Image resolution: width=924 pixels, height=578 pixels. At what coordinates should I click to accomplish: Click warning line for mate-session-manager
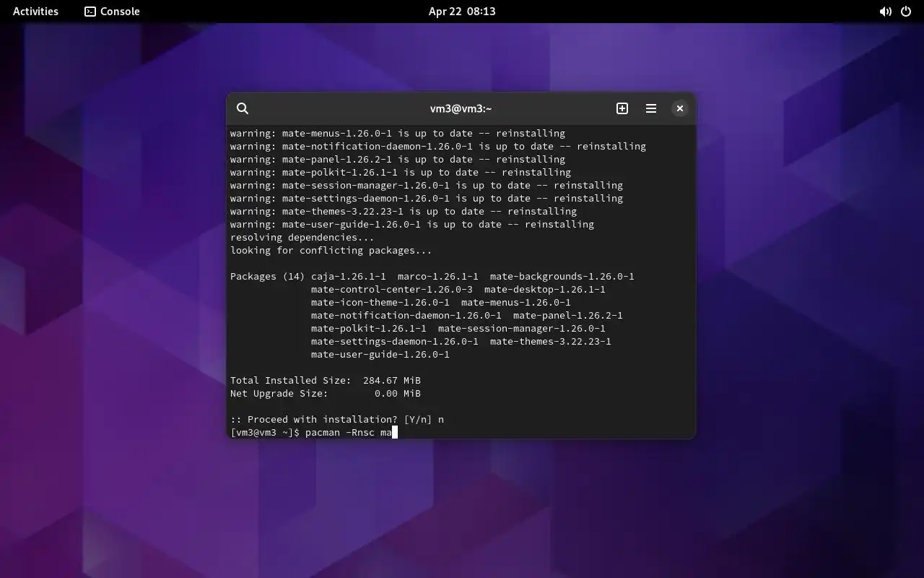[427, 186]
